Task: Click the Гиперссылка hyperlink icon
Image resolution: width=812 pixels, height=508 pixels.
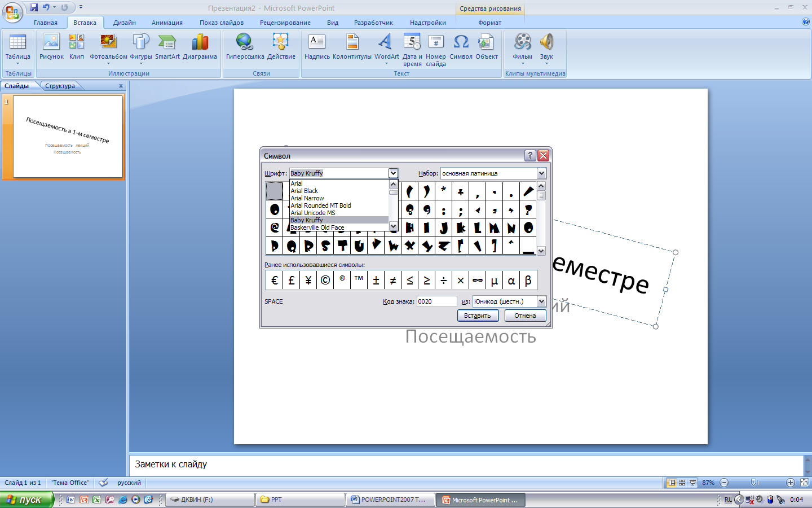Action: pyautogui.click(x=245, y=47)
